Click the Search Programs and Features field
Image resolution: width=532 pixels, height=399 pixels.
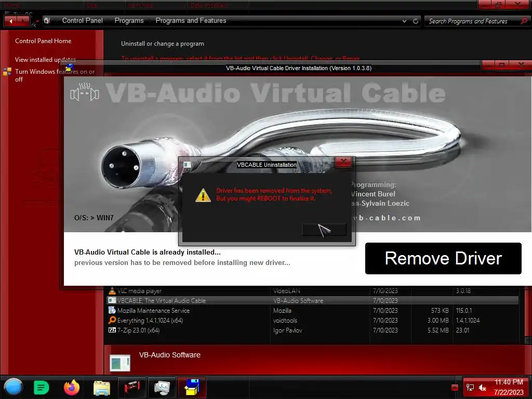point(472,21)
